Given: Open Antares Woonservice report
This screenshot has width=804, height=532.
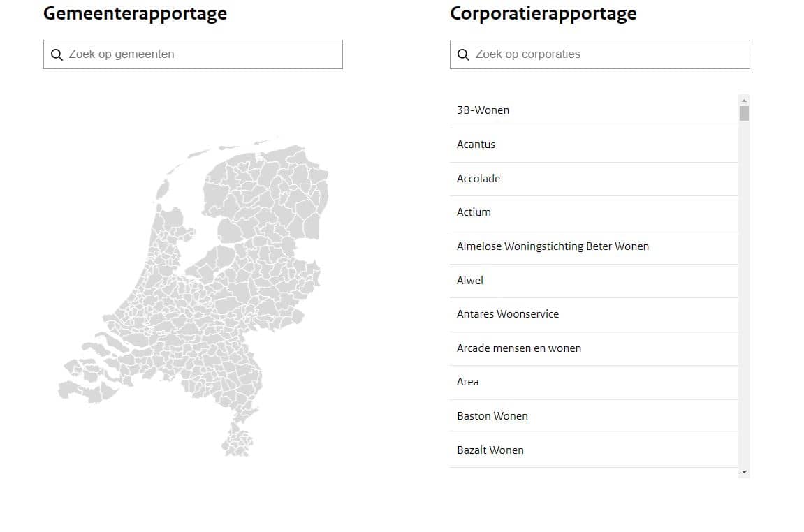Looking at the screenshot, I should (x=508, y=314).
